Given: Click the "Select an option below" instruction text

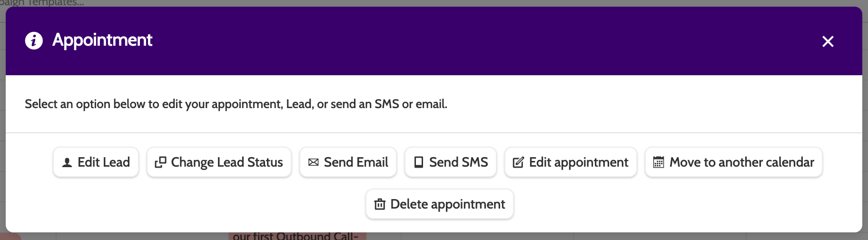Looking at the screenshot, I should (236, 104).
